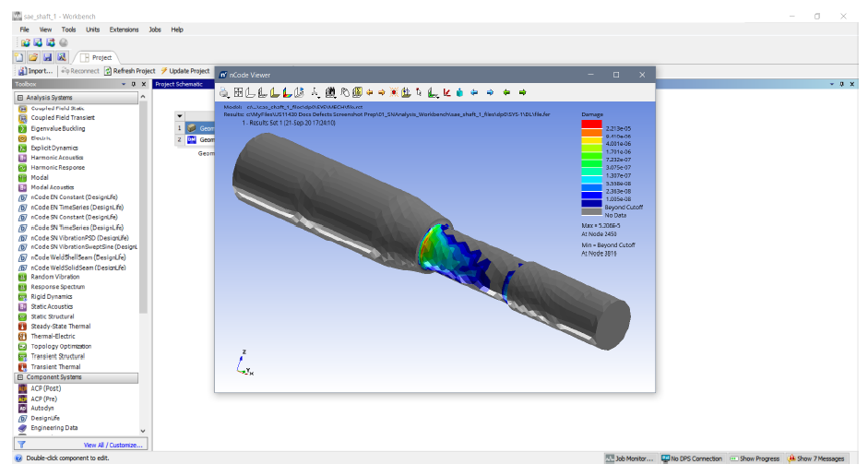Open the schematic system header dropdown arrow
868x476 pixels.
point(179,116)
